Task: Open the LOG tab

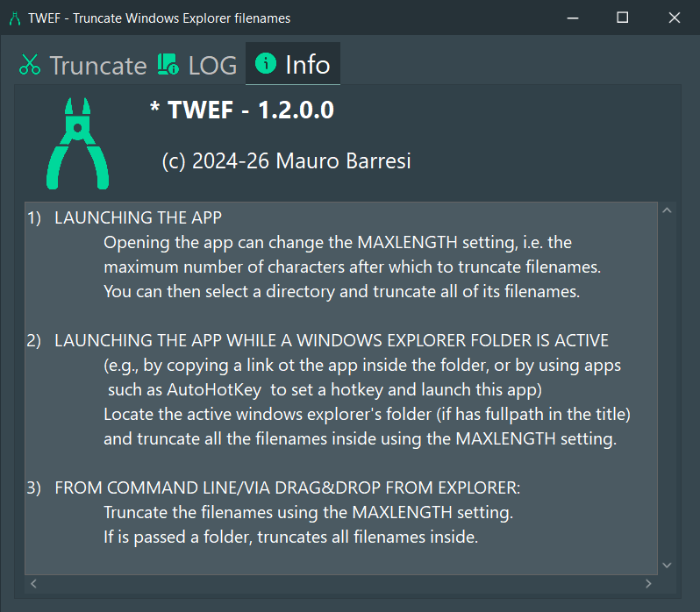Action: [196, 65]
